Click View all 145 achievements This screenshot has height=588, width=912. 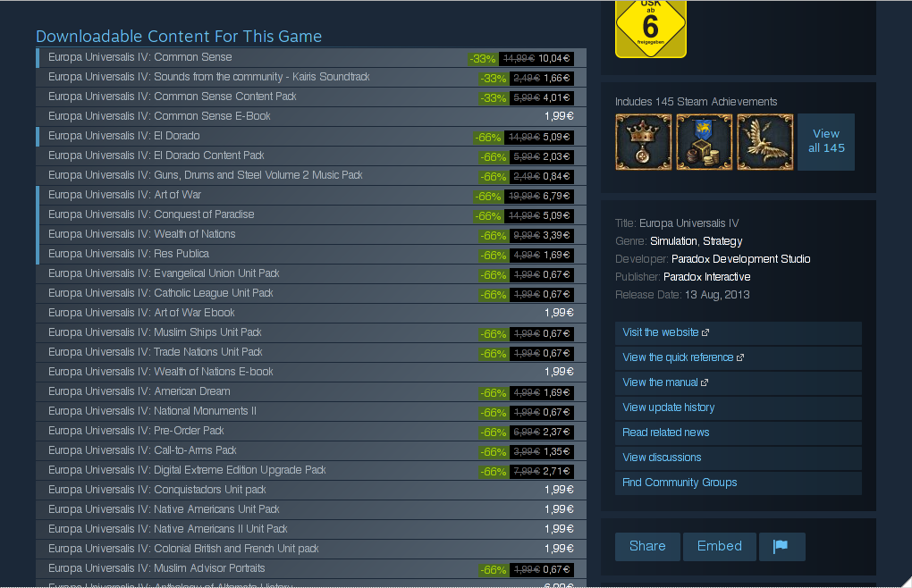(826, 142)
